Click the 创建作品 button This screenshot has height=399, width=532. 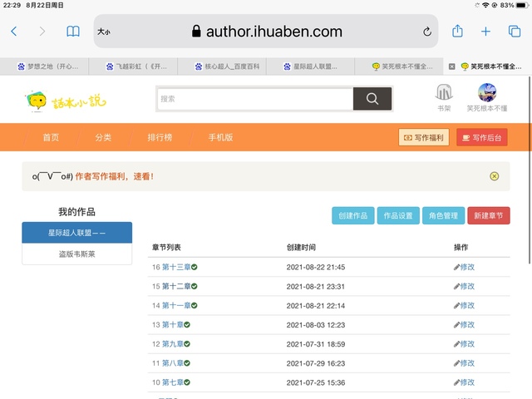click(x=353, y=215)
